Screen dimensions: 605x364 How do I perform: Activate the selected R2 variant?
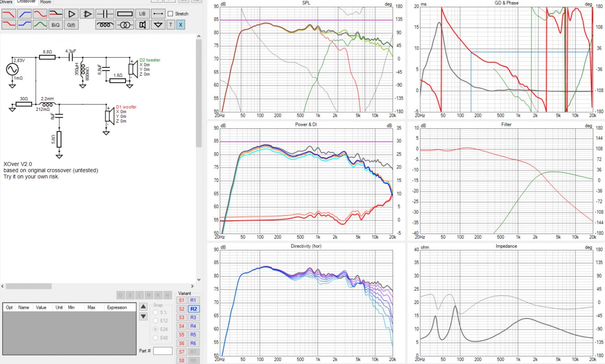click(x=194, y=309)
